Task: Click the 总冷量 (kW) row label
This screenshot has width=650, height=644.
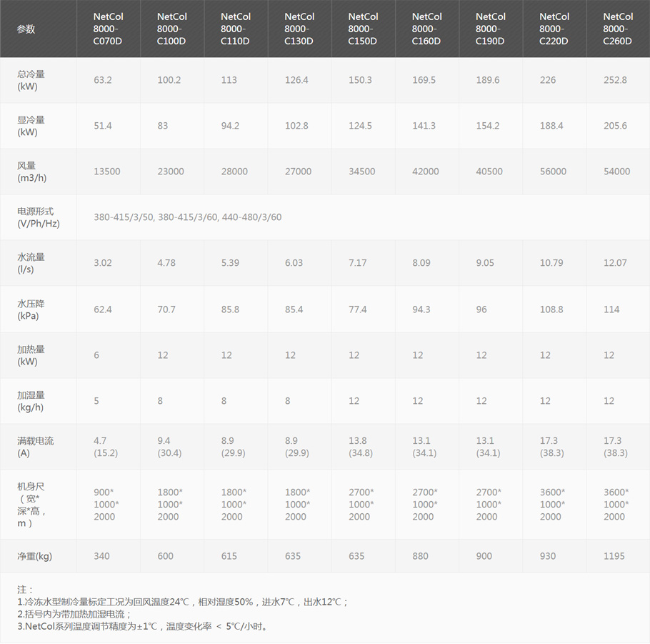Action: [31, 80]
